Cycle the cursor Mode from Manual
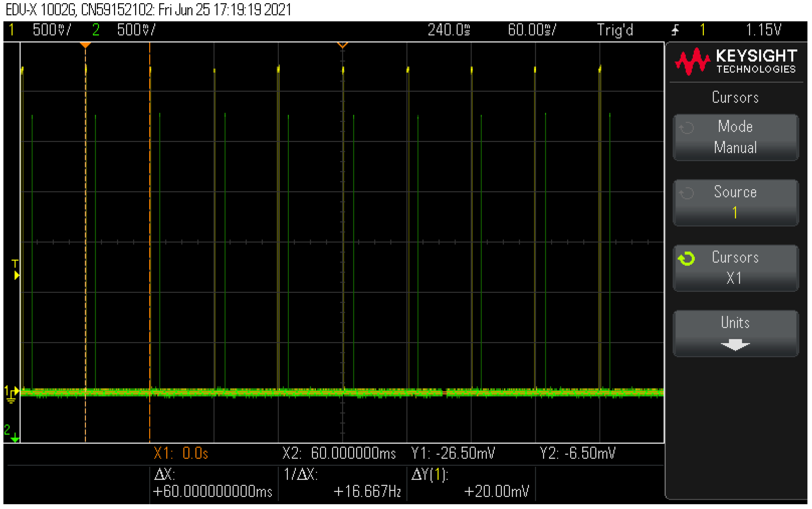This screenshot has width=812, height=509. click(x=735, y=137)
